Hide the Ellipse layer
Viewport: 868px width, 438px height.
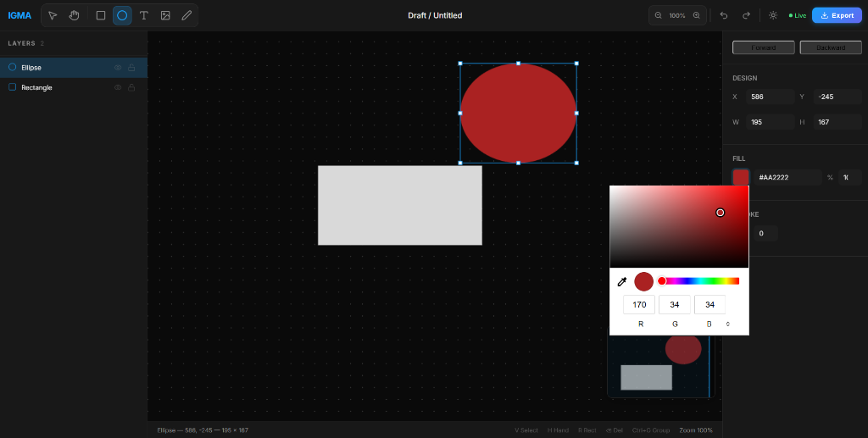point(118,68)
